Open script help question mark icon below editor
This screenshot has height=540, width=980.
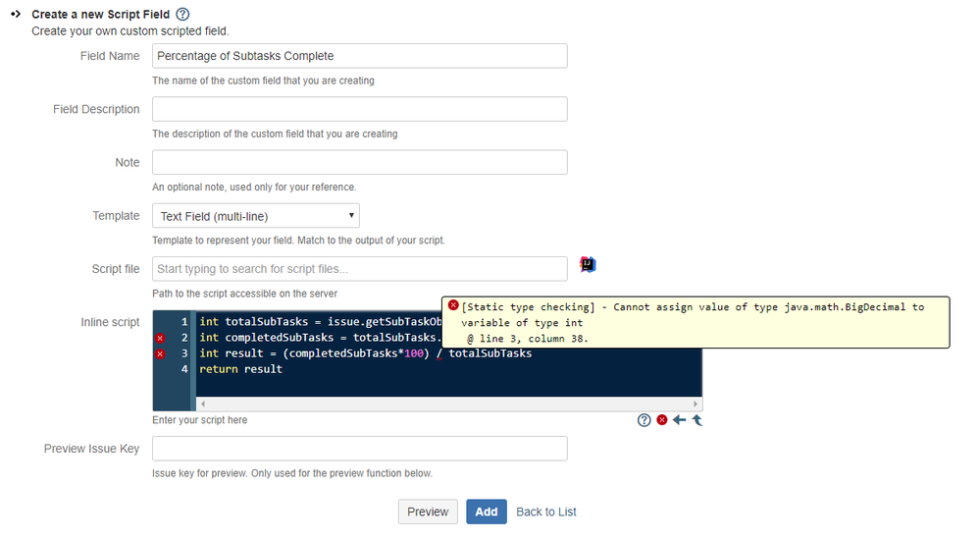[645, 420]
